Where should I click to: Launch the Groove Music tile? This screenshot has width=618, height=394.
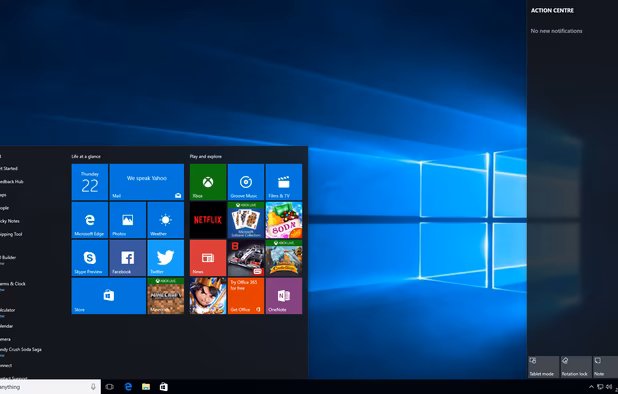(x=246, y=182)
